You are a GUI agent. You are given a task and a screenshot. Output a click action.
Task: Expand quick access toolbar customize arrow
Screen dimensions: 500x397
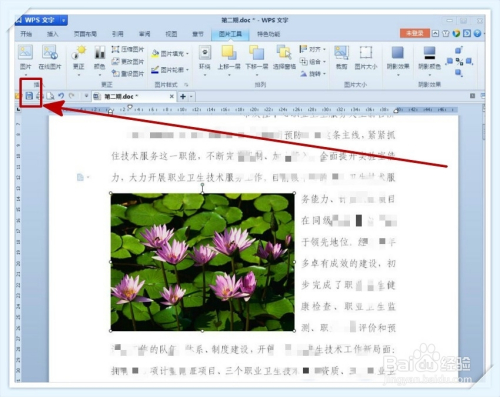(x=86, y=96)
